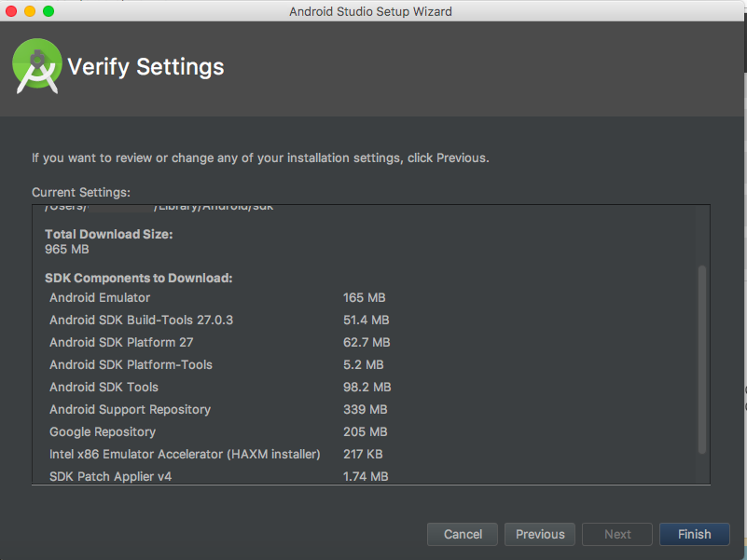
Task: Select Android SDK Build-Tools 27.0.3 entry
Action: tap(141, 320)
